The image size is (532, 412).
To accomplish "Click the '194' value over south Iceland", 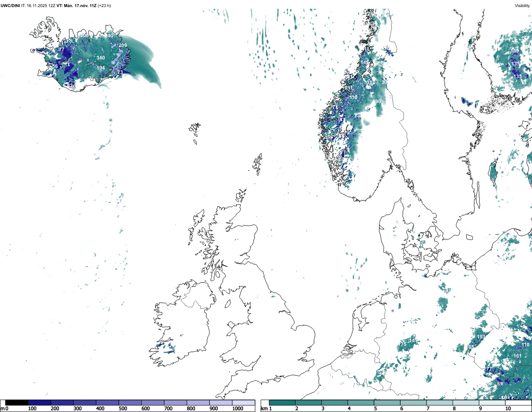I will pyautogui.click(x=101, y=68).
